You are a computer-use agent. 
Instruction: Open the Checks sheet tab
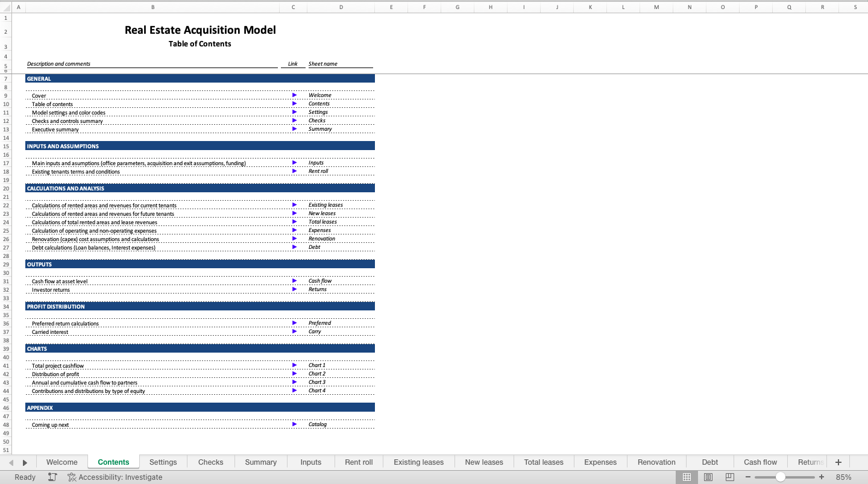pos(210,462)
